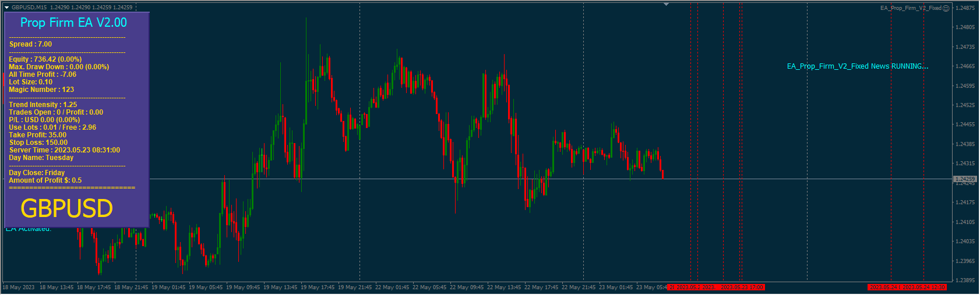
Task: Click the red 2023.05.24 12:30 news marker
Action: tap(924, 287)
